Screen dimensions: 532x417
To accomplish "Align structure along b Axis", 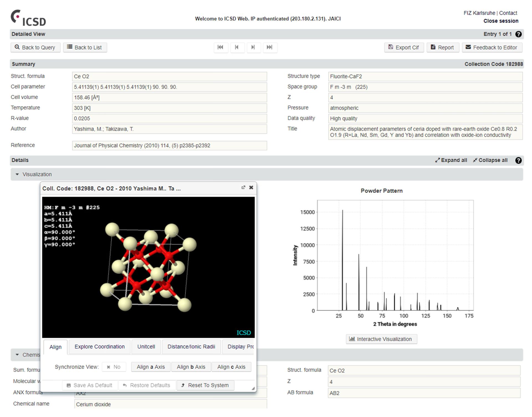I will [191, 367].
